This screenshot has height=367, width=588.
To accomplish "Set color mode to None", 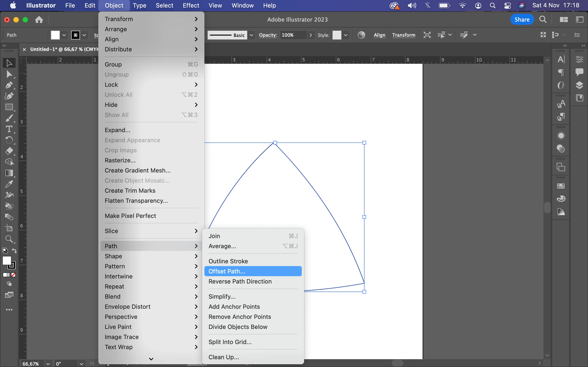I will pos(14,275).
